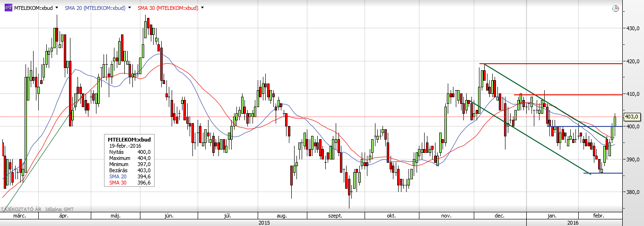Click the dec. month label

499,216
